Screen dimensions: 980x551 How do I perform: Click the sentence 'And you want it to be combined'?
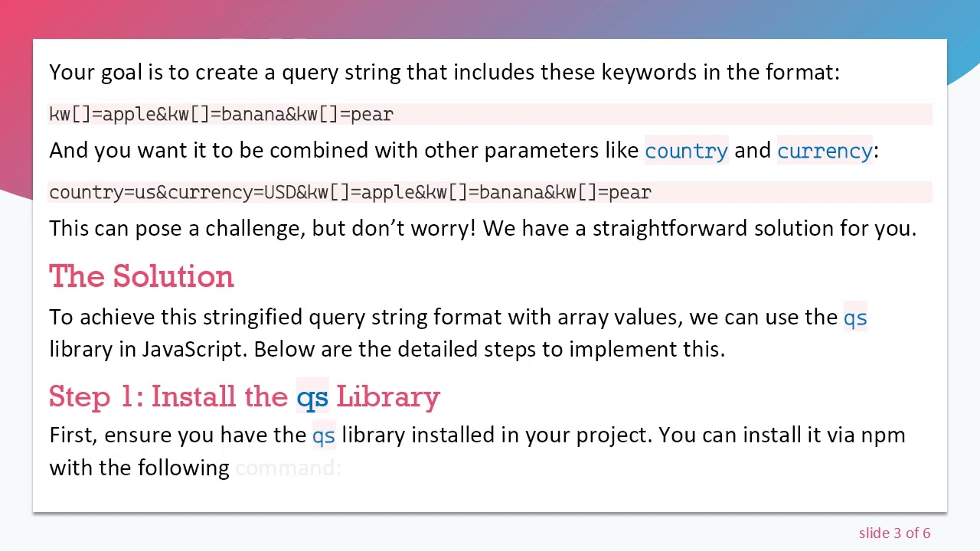[x=463, y=151]
